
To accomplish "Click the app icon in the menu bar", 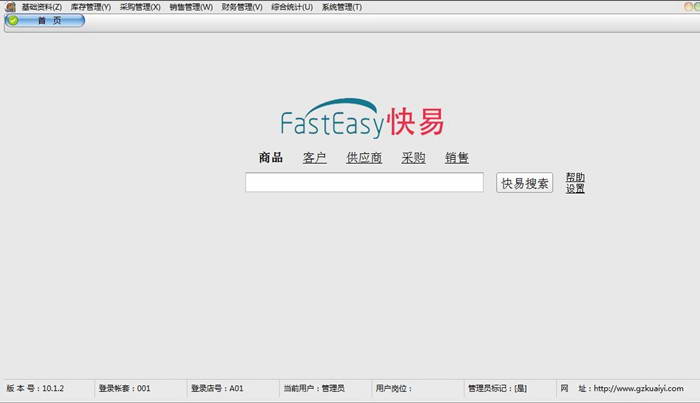I will [x=11, y=7].
